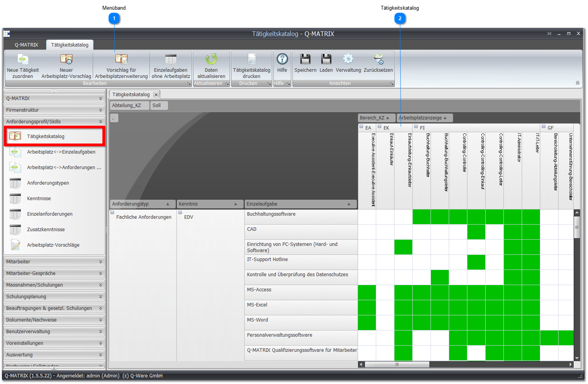This screenshot has width=588, height=384.
Task: Open the Hilfe question mark icon
Action: point(282,59)
